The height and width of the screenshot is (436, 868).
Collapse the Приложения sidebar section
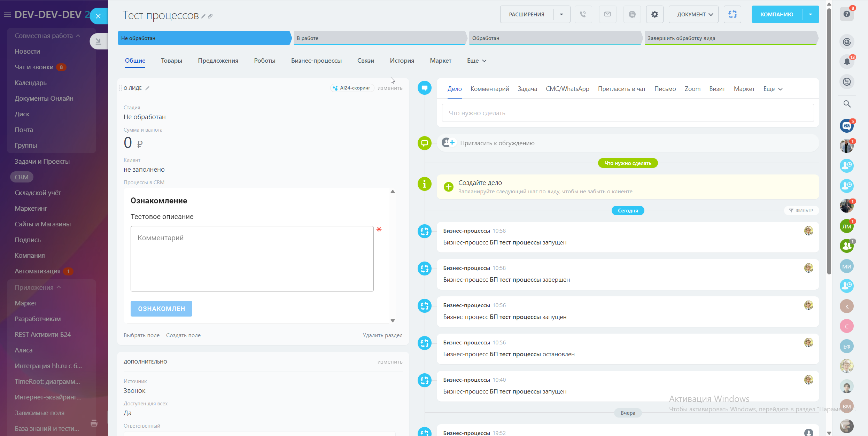pyautogui.click(x=59, y=287)
